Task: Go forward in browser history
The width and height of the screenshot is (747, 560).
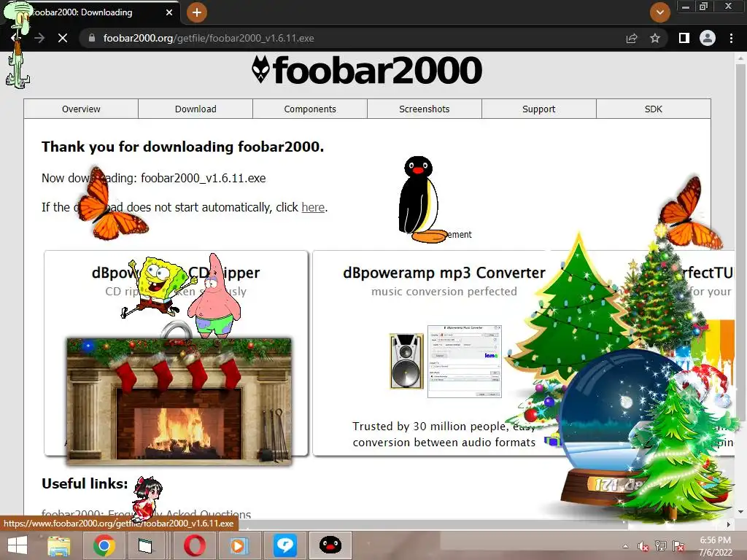Action: (39, 38)
